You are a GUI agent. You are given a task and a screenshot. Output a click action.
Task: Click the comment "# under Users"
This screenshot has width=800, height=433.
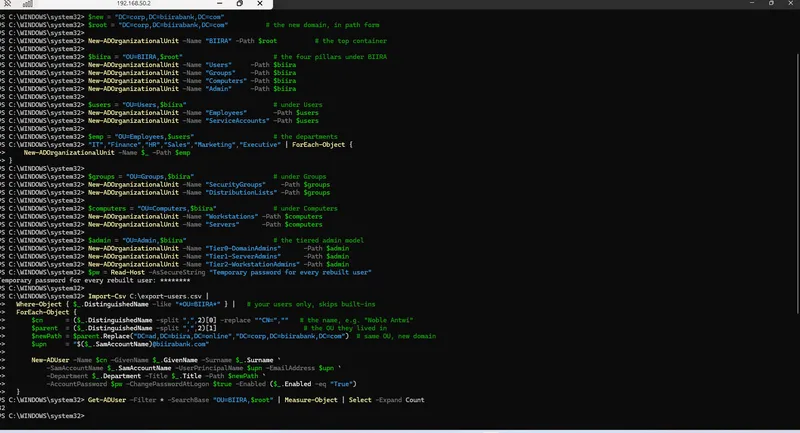(297, 105)
